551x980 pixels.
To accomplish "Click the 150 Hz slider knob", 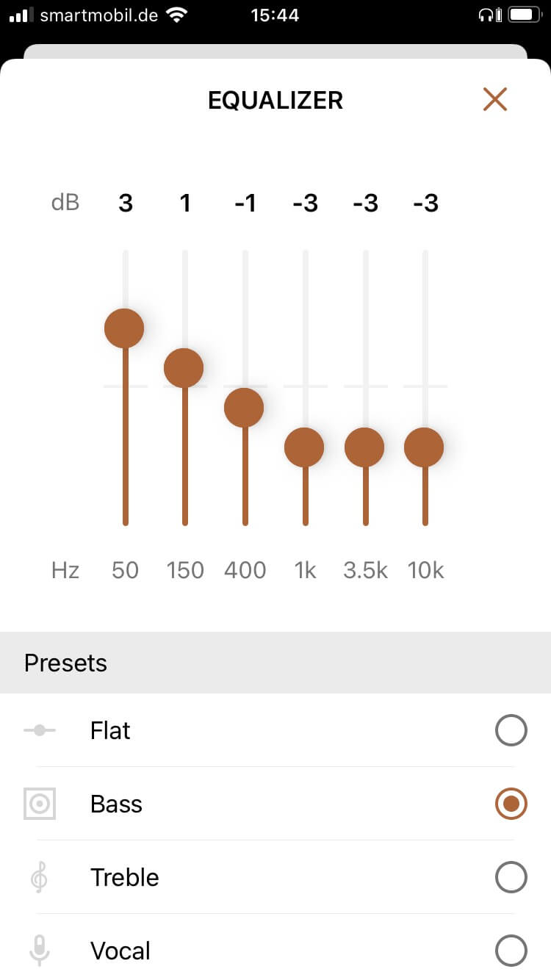I will (184, 367).
